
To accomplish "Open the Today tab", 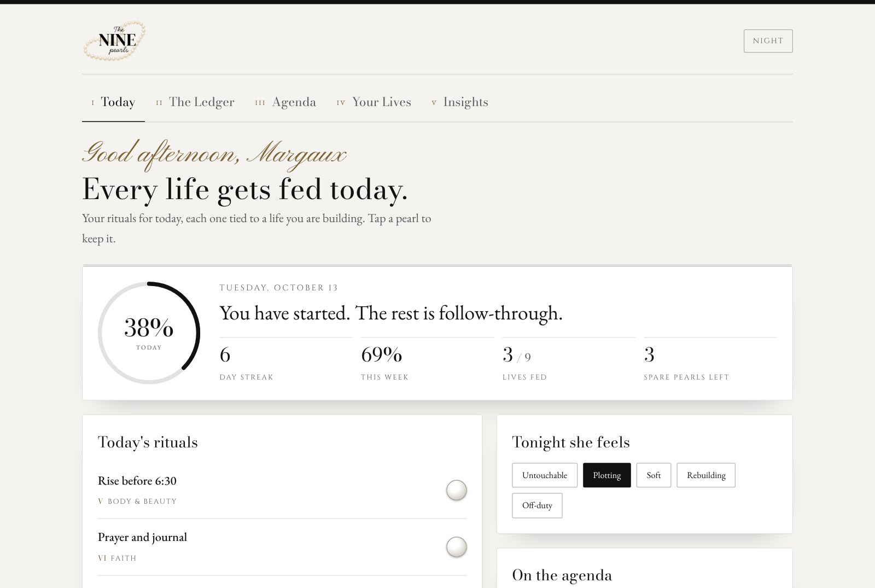I will tap(113, 102).
